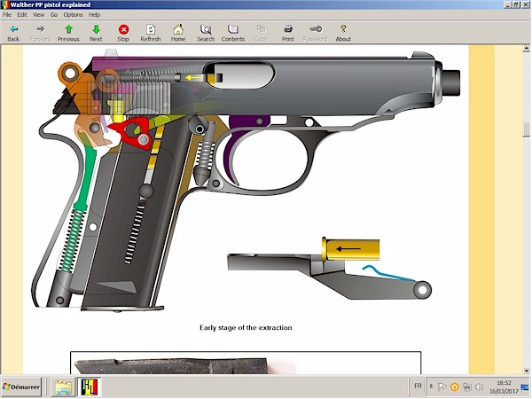Go back with the Back arrow

click(x=13, y=33)
